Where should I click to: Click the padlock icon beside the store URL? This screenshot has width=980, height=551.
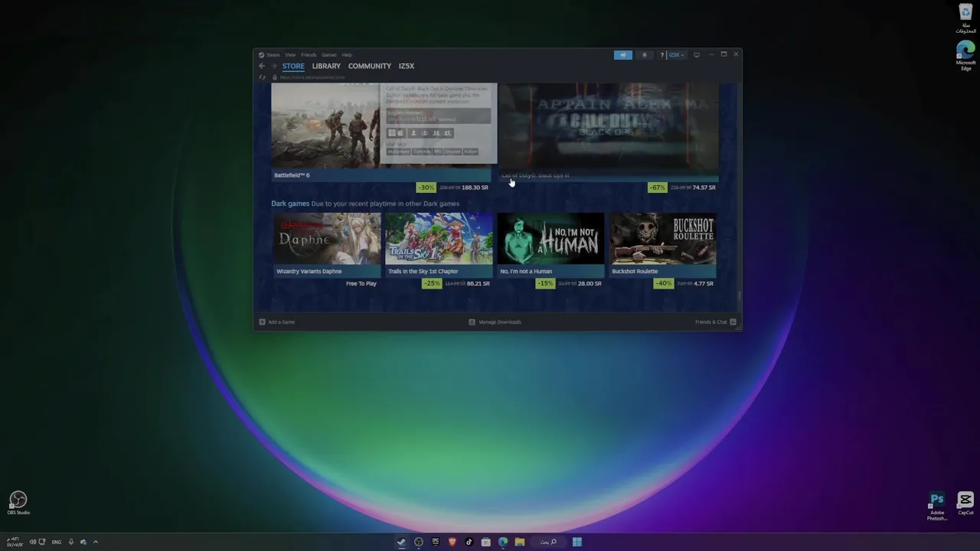pyautogui.click(x=275, y=77)
